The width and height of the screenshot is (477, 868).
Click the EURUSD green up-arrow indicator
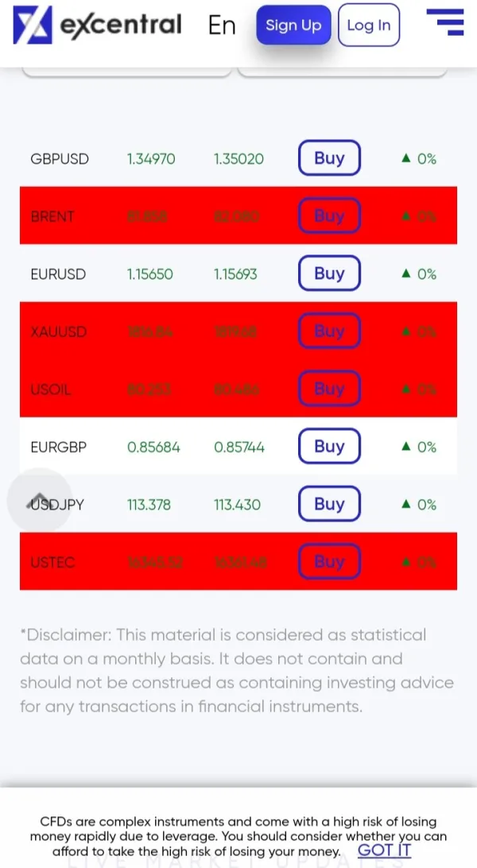point(406,273)
